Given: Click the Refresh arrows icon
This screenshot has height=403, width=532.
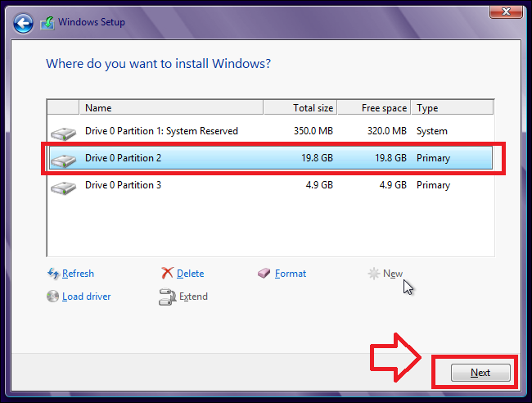Looking at the screenshot, I should tap(54, 274).
